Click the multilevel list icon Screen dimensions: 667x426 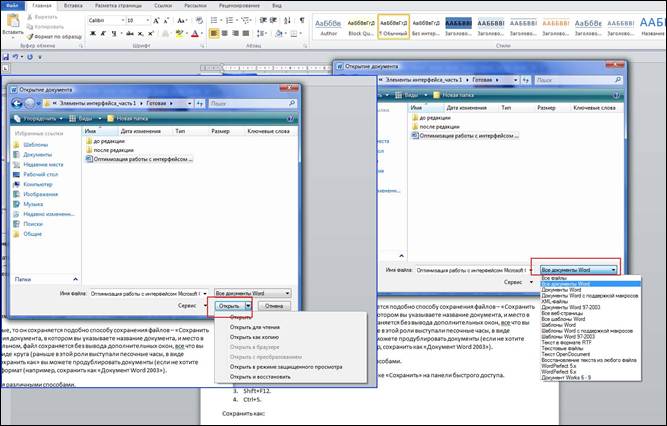(x=245, y=20)
